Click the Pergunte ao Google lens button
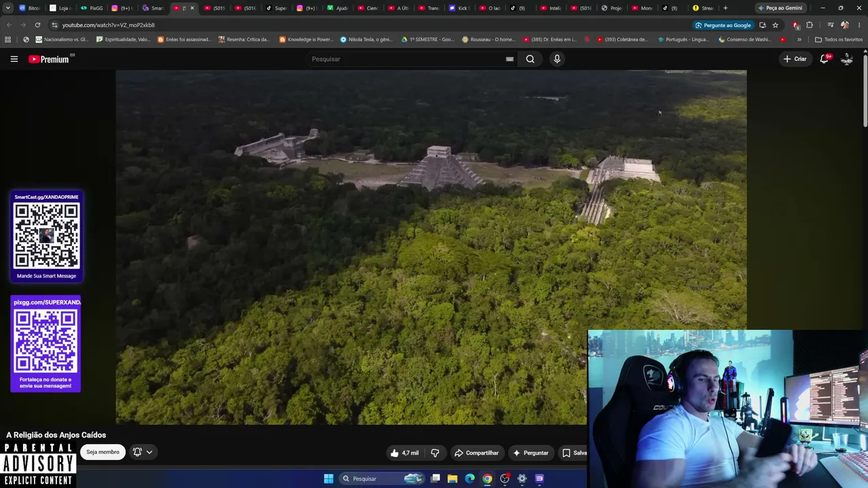 (x=723, y=25)
